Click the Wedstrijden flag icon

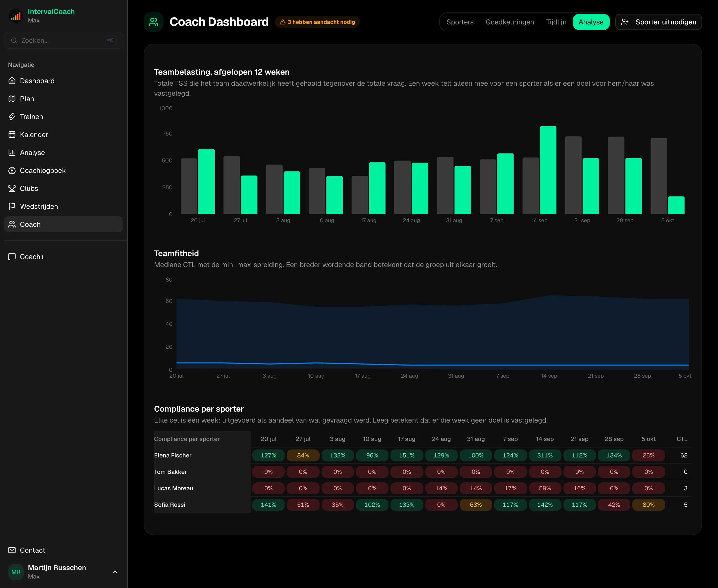pos(12,206)
